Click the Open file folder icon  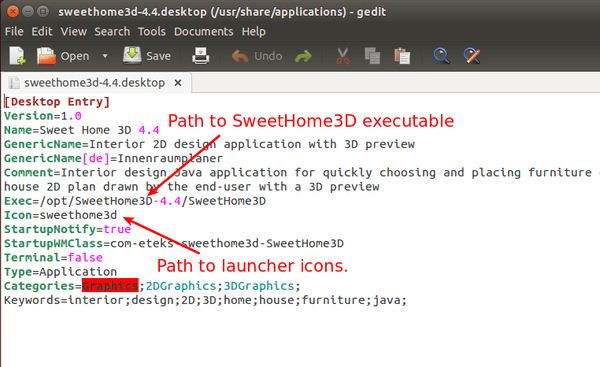(x=46, y=56)
